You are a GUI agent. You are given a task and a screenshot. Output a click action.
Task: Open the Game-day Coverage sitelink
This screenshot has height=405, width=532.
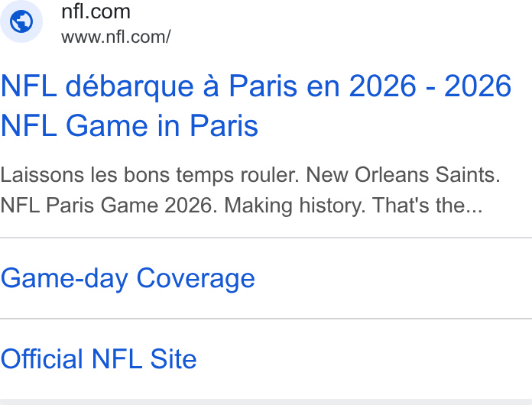[128, 279]
